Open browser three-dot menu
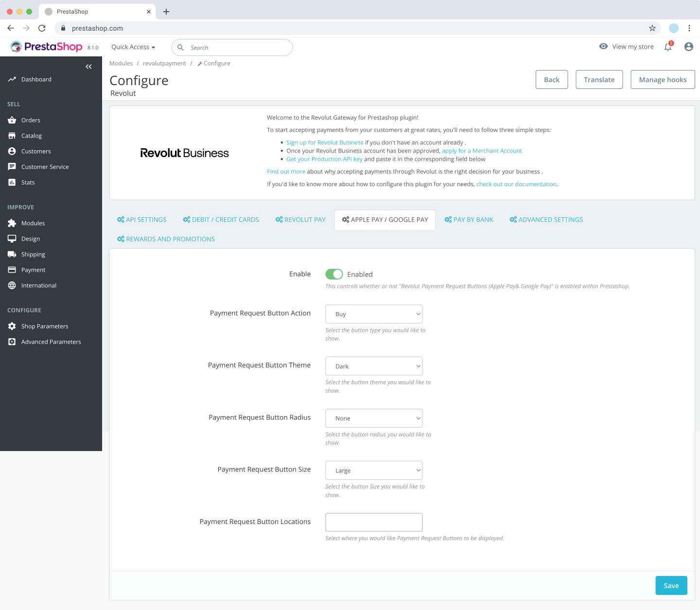Screen dimensions: 700x610 (x=689, y=28)
